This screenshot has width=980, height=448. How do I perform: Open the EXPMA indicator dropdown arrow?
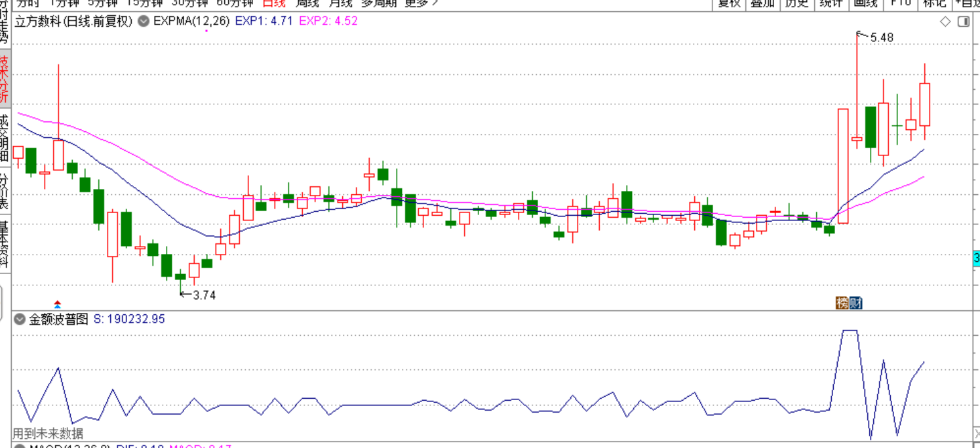coord(143,21)
